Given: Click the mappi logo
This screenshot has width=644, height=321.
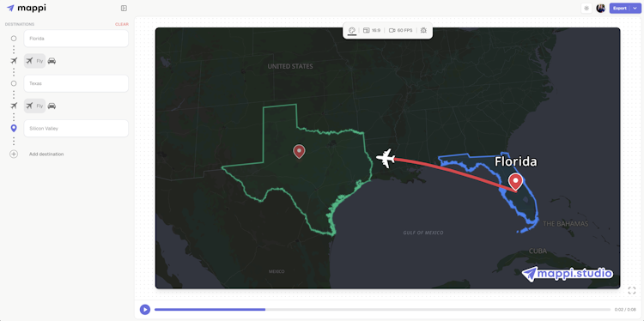Looking at the screenshot, I should coord(27,9).
